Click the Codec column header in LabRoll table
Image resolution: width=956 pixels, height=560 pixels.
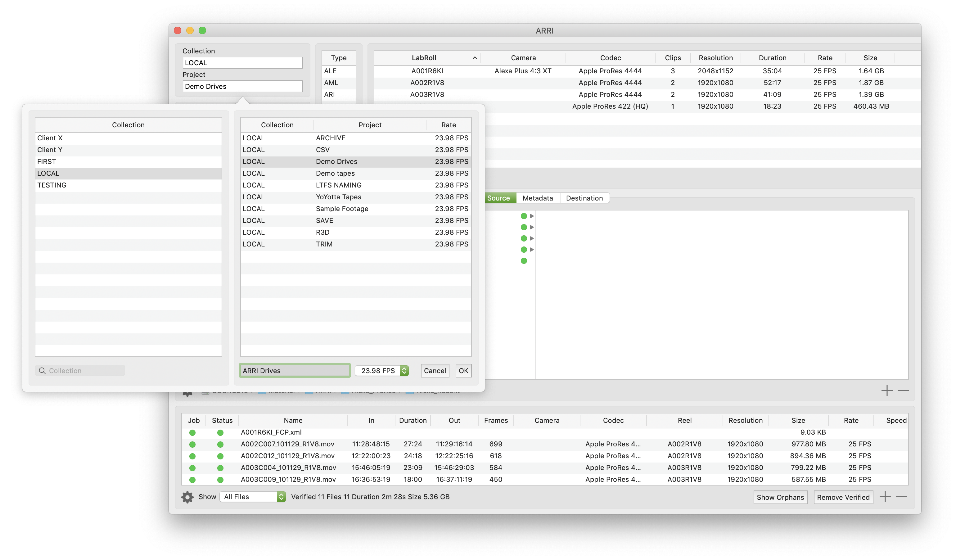pyautogui.click(x=611, y=58)
